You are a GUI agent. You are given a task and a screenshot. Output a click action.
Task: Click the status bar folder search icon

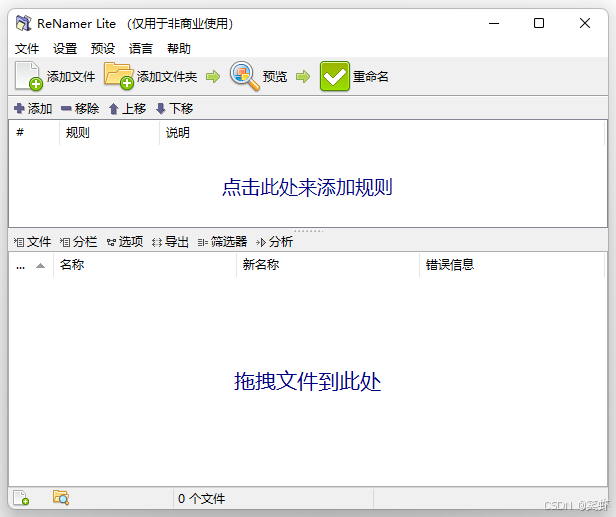pos(61,497)
